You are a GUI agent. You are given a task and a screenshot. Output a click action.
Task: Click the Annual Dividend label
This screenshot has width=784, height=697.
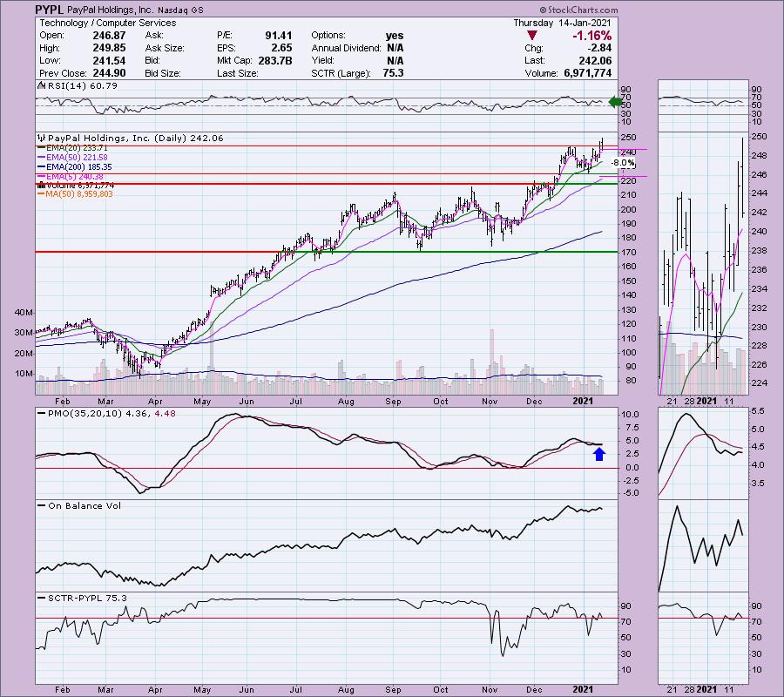point(346,48)
